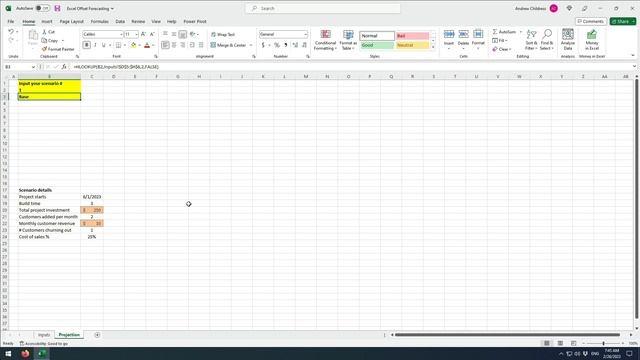
Task: Switch to the Data ribbon tab
Action: (x=120, y=21)
